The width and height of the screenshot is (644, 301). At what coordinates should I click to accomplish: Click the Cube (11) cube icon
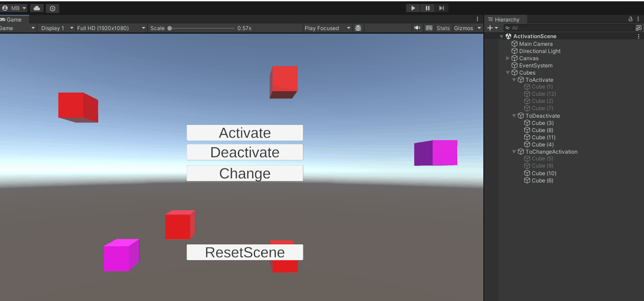pos(527,137)
